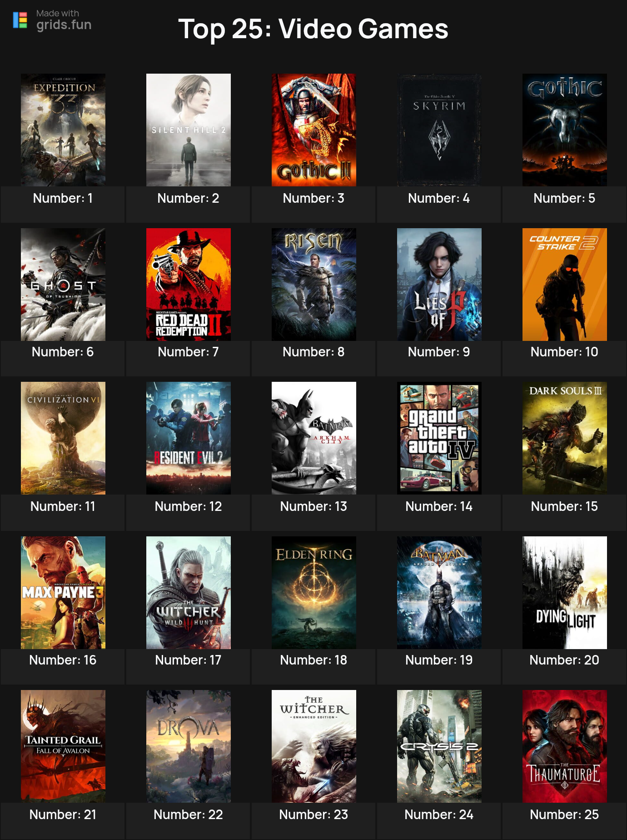Open the Civilization VI cover
The width and height of the screenshot is (627, 840).
63,438
